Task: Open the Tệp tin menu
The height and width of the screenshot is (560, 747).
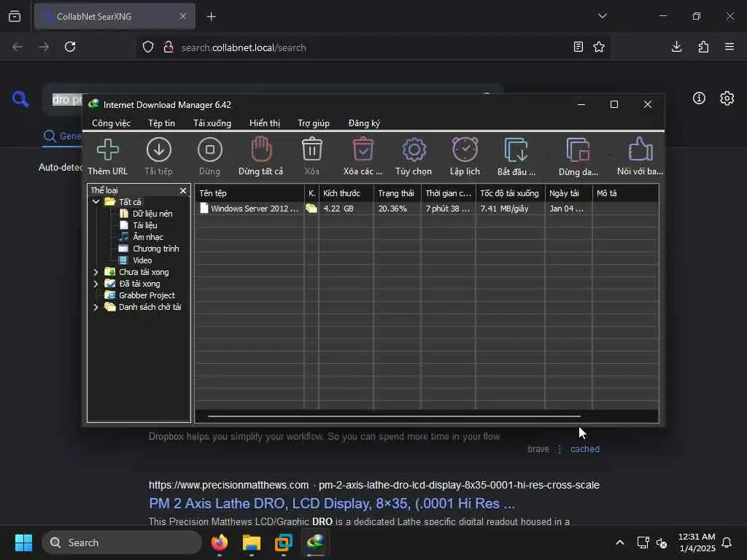Action: tap(161, 122)
